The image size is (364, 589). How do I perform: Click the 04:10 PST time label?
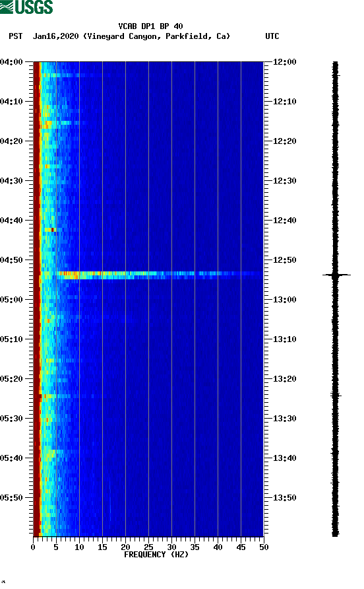[x=11, y=102]
